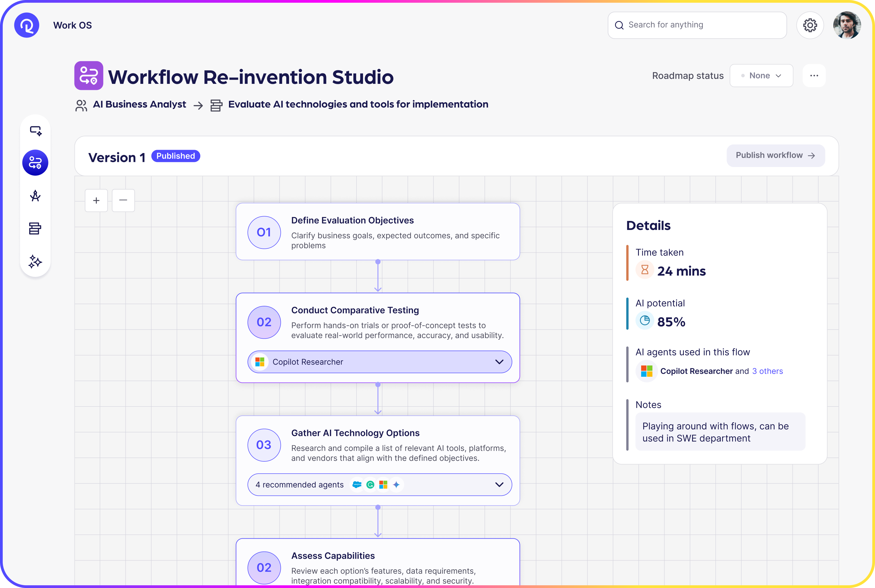The image size is (875, 588).
Task: Open the Roadmap status None dropdown
Action: [x=761, y=75]
